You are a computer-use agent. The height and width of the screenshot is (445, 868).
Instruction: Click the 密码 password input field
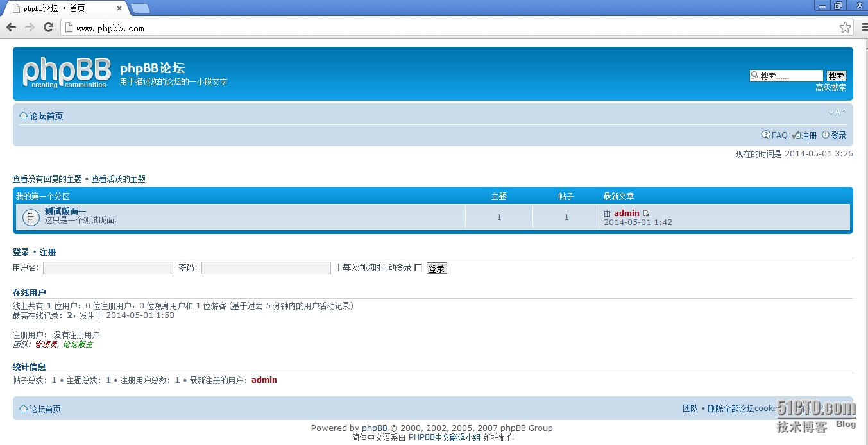coord(266,268)
